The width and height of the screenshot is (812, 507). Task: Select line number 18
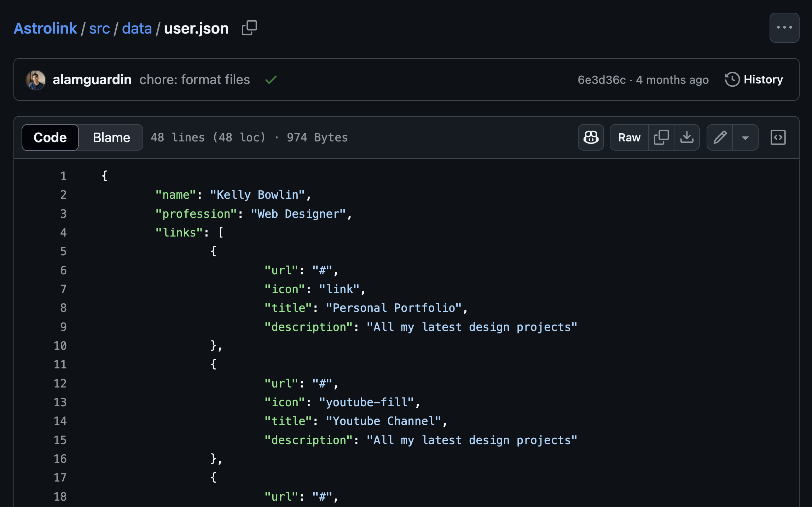pyautogui.click(x=60, y=496)
